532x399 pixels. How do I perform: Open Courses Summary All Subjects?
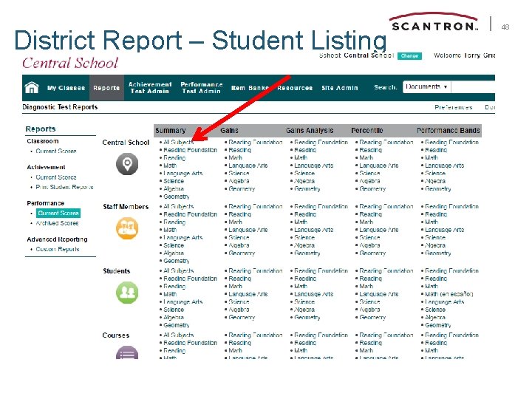[x=179, y=335]
